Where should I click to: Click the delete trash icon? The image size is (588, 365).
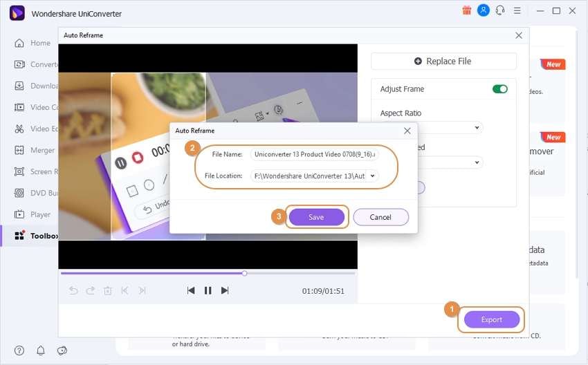point(108,290)
